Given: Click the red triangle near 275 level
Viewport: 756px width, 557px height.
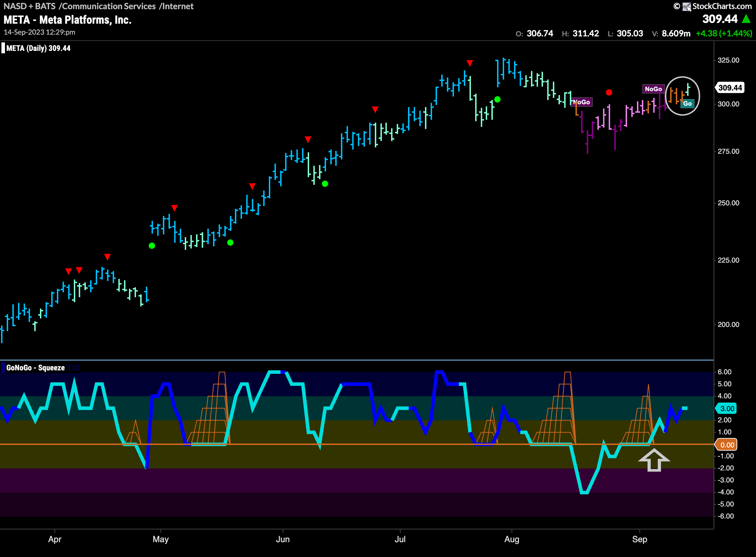Looking at the screenshot, I should click(x=308, y=140).
